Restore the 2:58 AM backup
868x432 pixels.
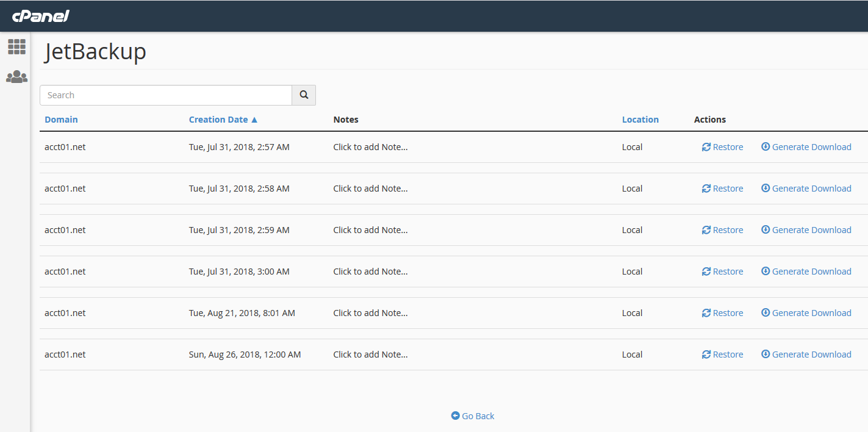(722, 189)
